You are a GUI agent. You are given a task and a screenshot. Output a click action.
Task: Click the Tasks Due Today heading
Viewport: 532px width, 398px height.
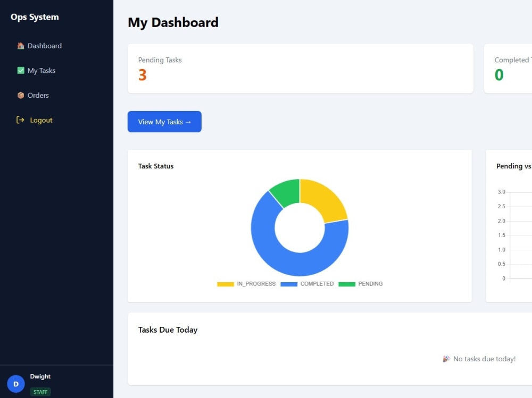[168, 330]
